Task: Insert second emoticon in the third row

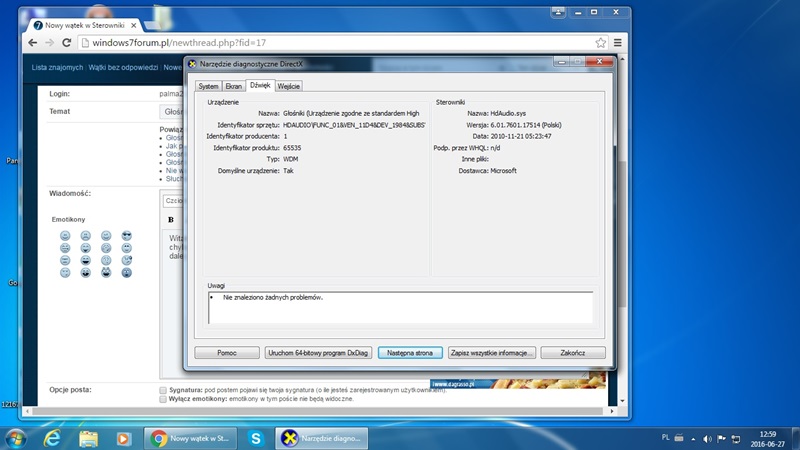Action: (85, 260)
